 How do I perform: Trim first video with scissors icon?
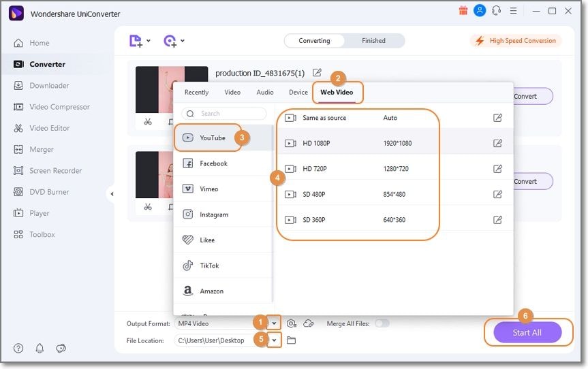pyautogui.click(x=148, y=122)
